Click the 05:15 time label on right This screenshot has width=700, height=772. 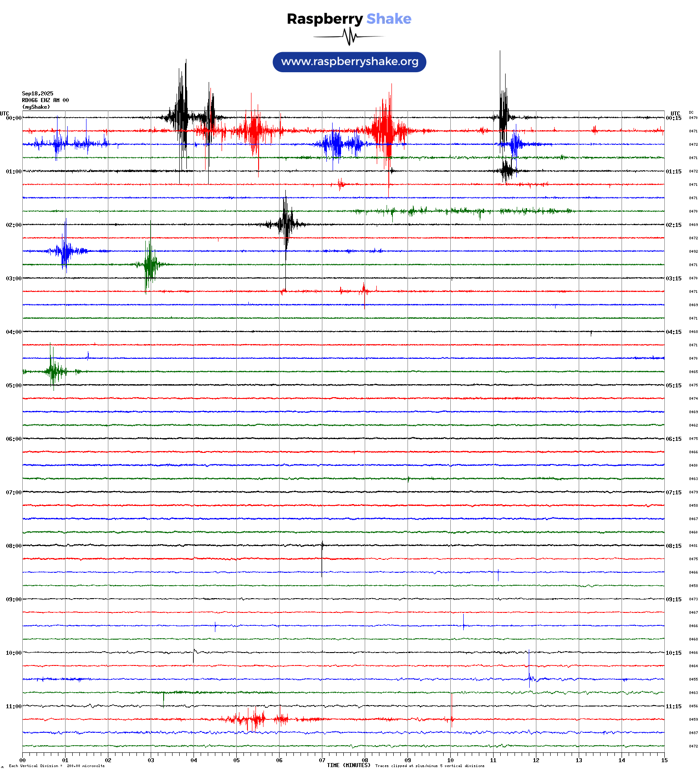tap(673, 386)
